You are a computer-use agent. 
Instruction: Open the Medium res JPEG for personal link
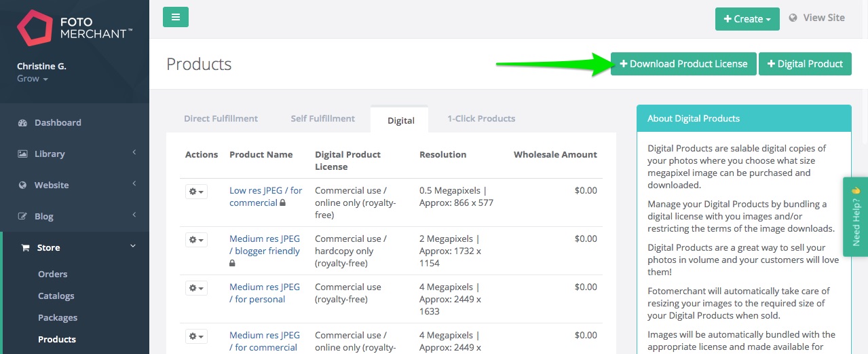265,293
